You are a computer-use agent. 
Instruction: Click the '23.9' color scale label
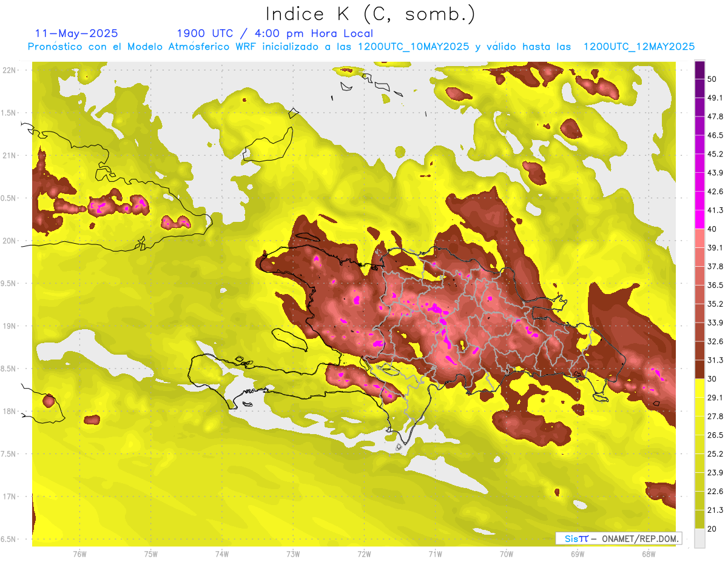tap(715, 473)
